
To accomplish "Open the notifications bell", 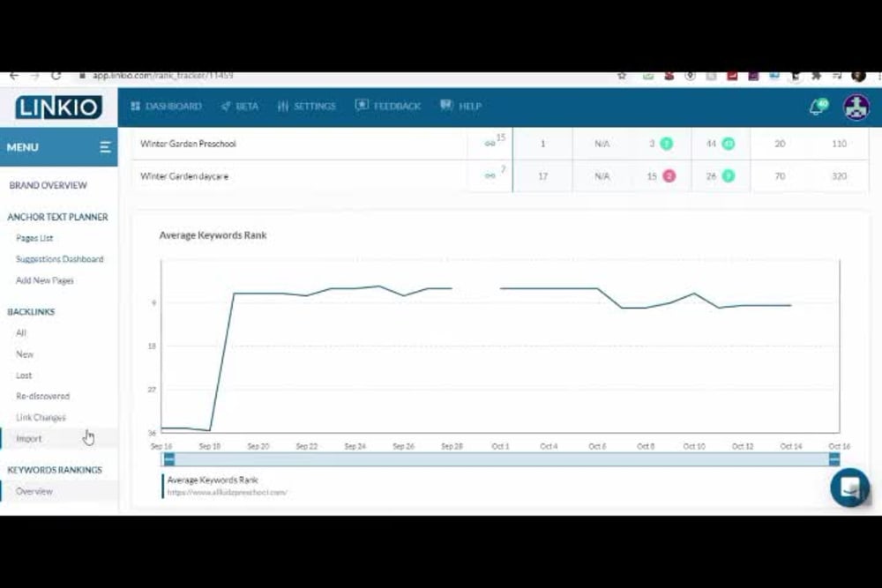I will [x=817, y=107].
